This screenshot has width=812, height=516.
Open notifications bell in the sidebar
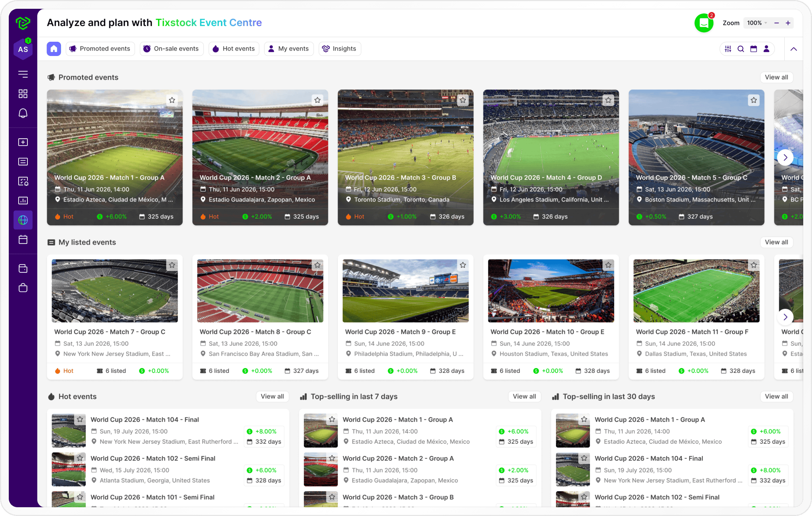[x=23, y=113]
